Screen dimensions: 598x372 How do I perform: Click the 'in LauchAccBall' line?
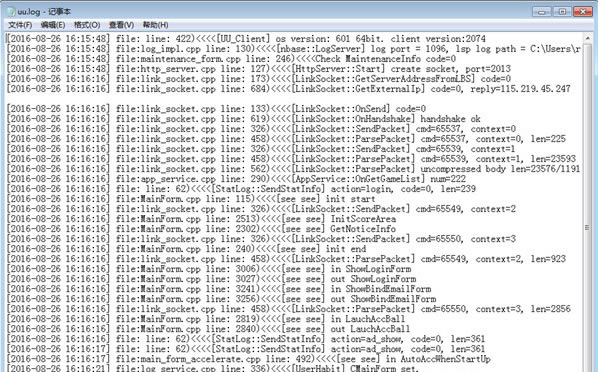206,319
